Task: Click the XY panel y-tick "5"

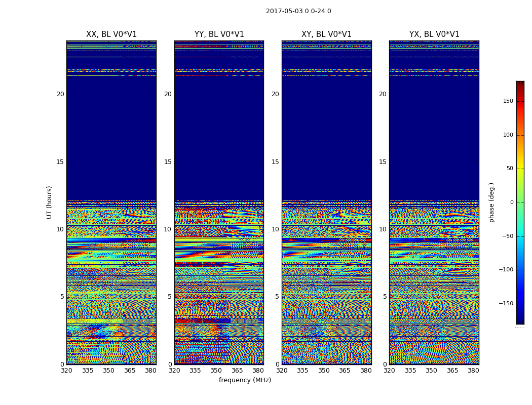Action: point(277,297)
